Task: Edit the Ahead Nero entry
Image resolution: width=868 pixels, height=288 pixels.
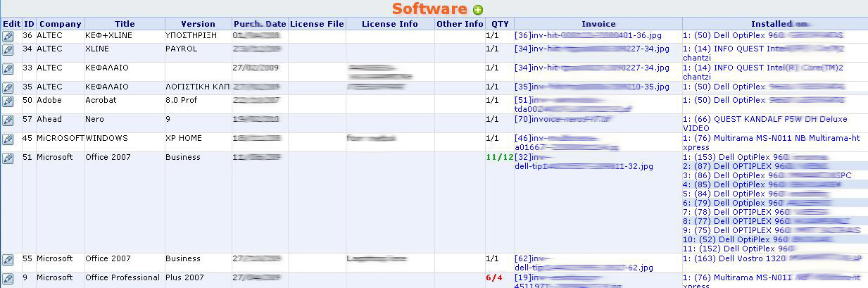Action: [x=8, y=120]
